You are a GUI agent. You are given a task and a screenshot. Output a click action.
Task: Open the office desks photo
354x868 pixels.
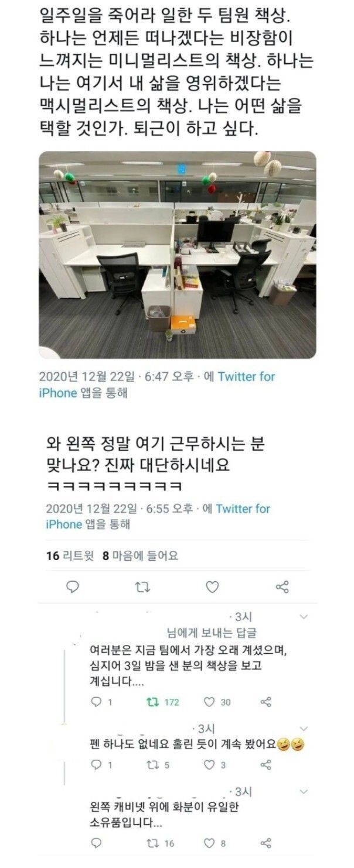[x=177, y=255]
